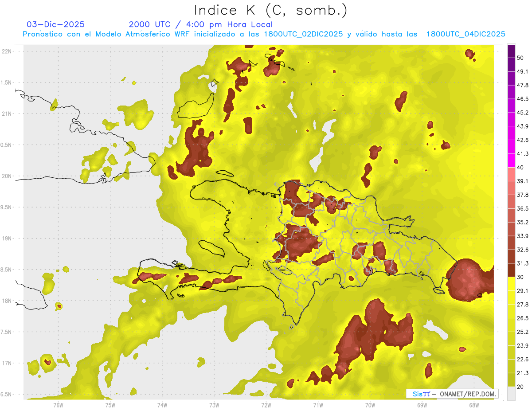Select the legend value "49.1"
532x411 pixels.
click(523, 71)
